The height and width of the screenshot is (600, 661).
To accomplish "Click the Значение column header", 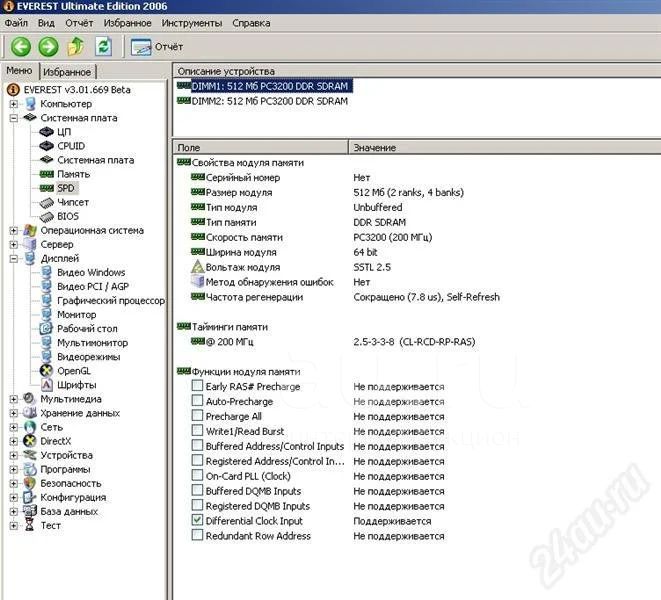I will point(505,148).
